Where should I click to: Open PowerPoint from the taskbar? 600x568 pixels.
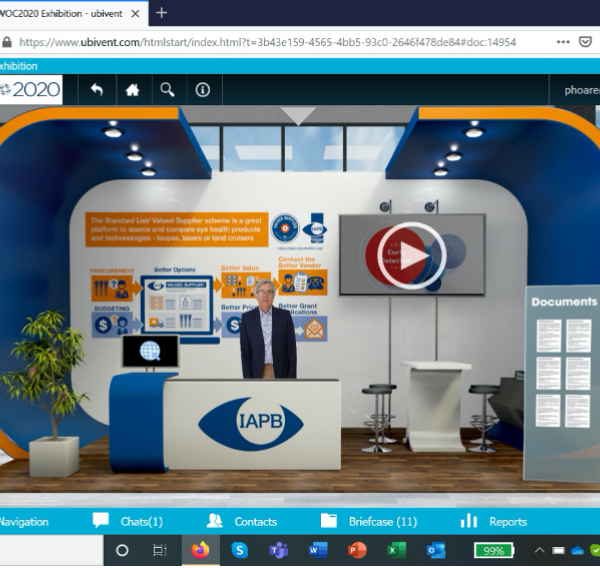tap(357, 550)
